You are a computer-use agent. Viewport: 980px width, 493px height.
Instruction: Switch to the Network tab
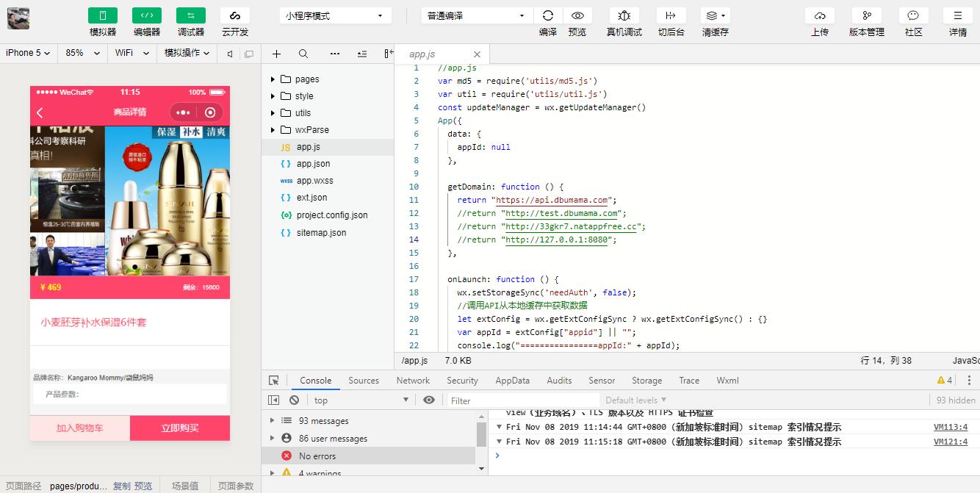[x=413, y=381]
